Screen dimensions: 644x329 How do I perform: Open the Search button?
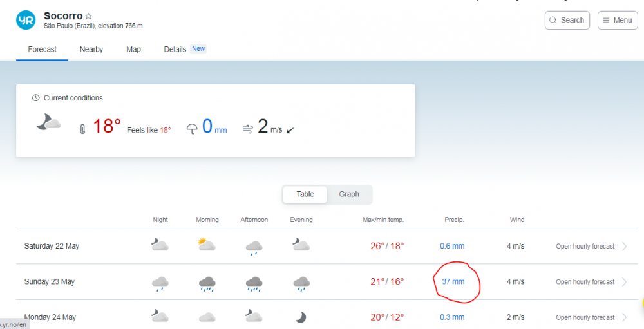[567, 20]
